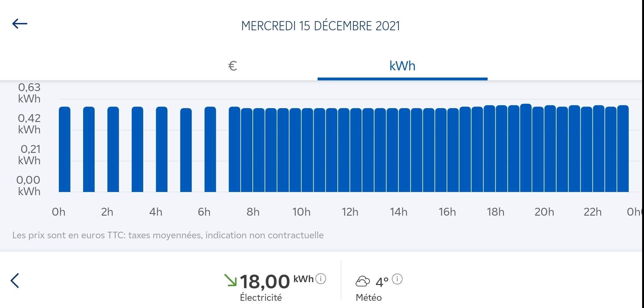The image size is (644, 308).
Task: Tap the 20h axis label
Action: point(544,212)
